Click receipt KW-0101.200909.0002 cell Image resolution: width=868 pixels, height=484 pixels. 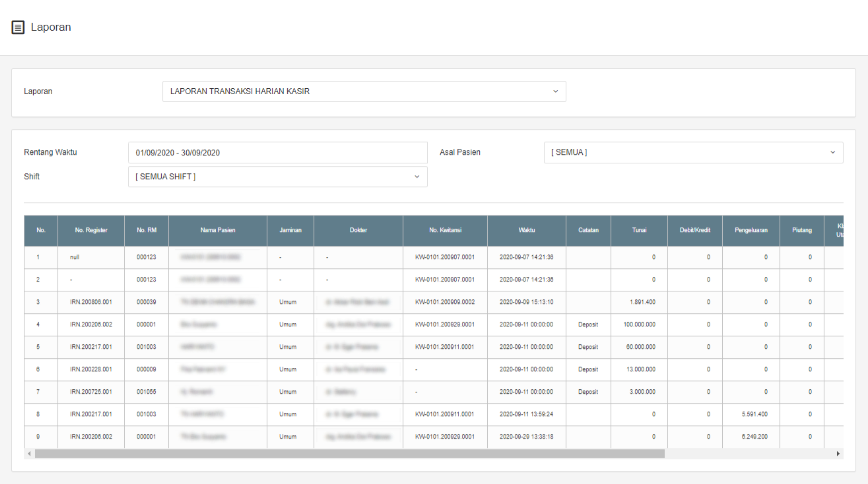coord(445,302)
